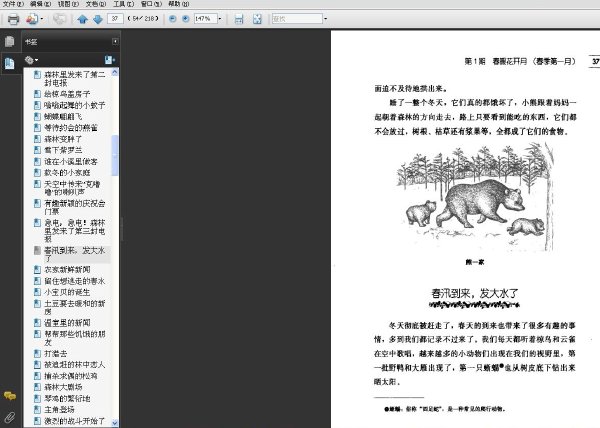Click the bear family illustration on page
This screenshot has height=428, width=600.
[x=474, y=197]
